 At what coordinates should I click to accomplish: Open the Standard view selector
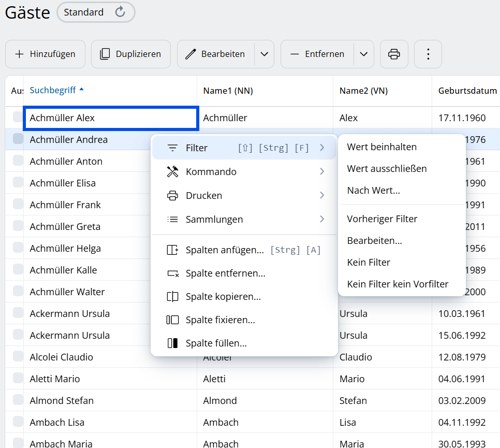click(96, 12)
